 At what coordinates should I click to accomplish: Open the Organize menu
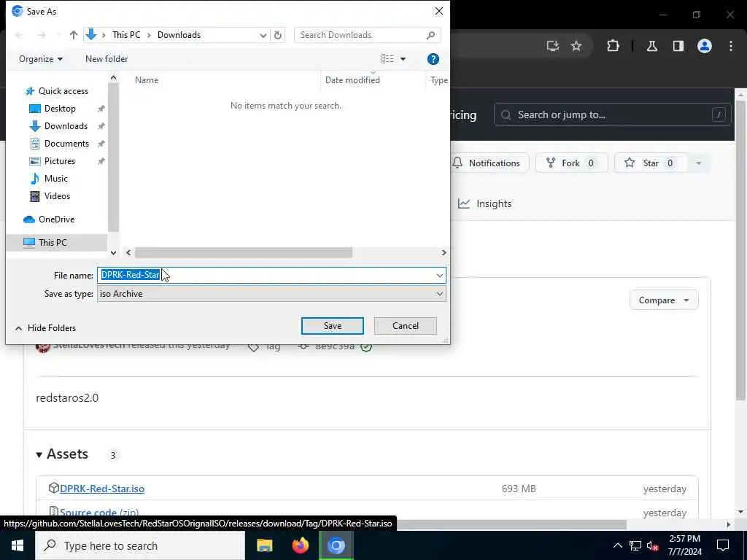41,59
